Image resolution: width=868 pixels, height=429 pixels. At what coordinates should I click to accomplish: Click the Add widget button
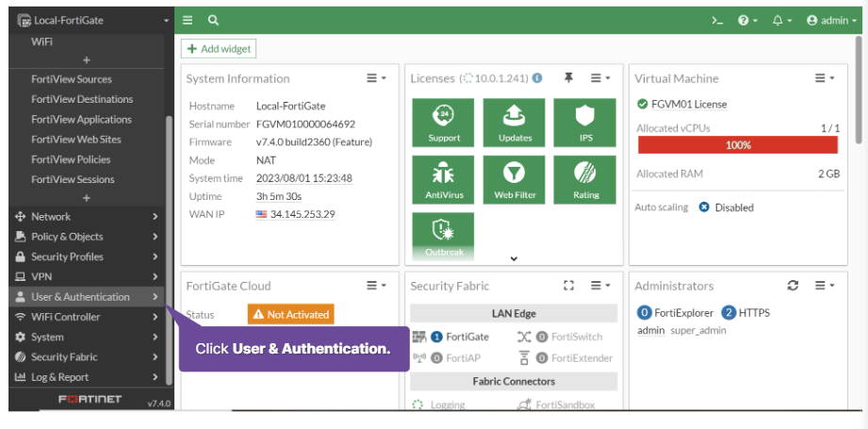pyautogui.click(x=219, y=49)
